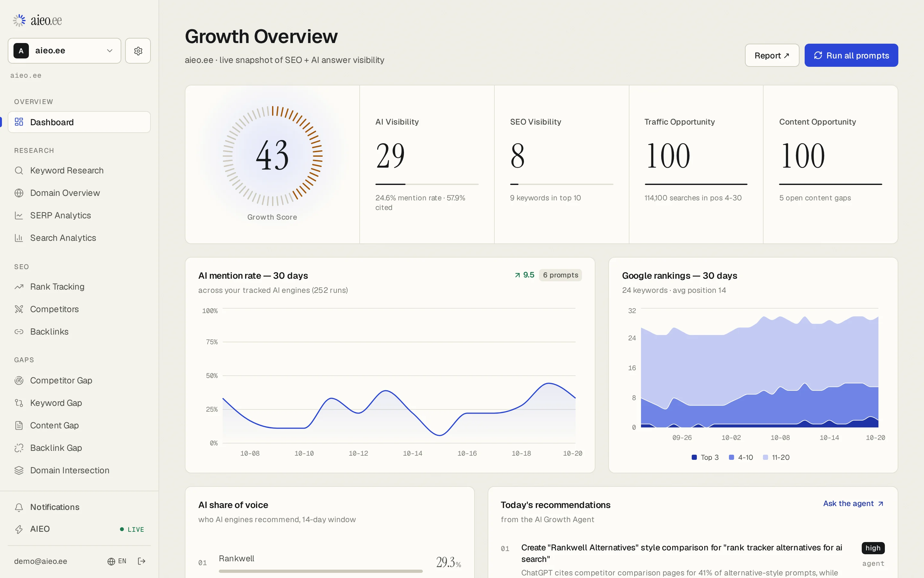This screenshot has width=924, height=578.
Task: Click the LIVE status indicator
Action: (x=132, y=530)
